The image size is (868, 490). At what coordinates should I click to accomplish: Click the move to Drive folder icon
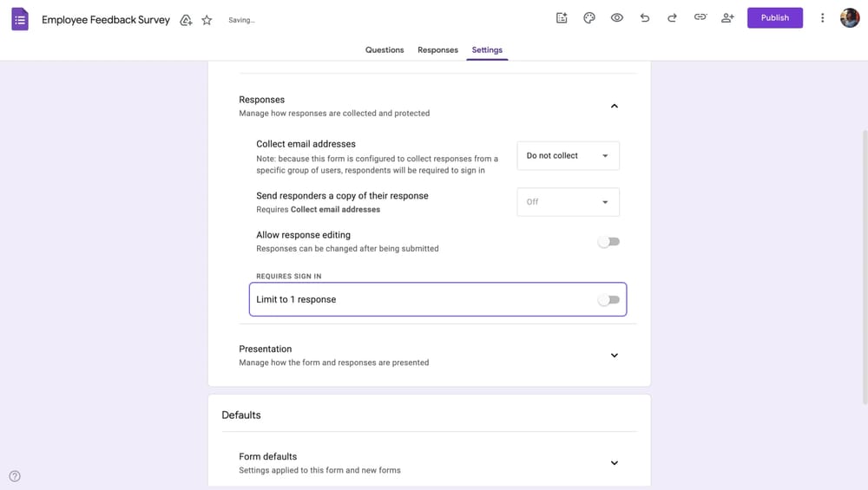click(x=186, y=20)
